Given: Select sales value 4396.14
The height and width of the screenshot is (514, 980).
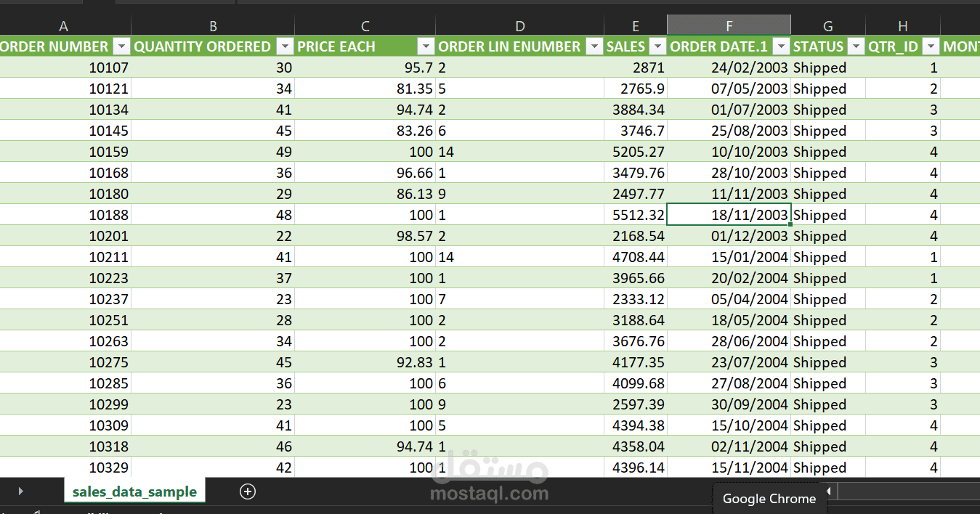Looking at the screenshot, I should tap(635, 468).
